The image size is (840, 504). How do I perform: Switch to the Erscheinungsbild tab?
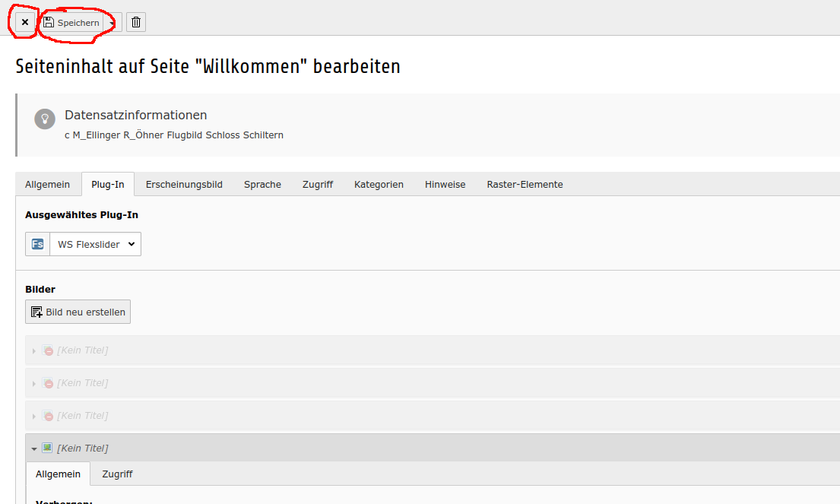click(x=184, y=184)
